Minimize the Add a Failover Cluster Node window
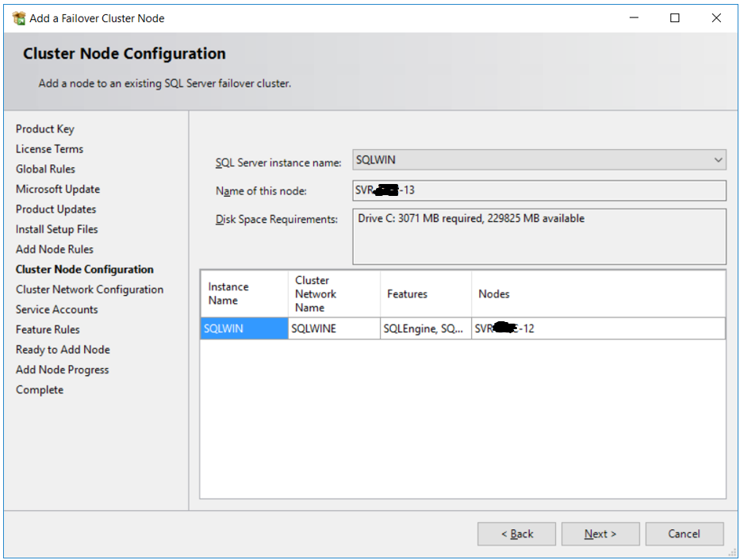Viewport: 740px width, 560px height. [x=634, y=18]
